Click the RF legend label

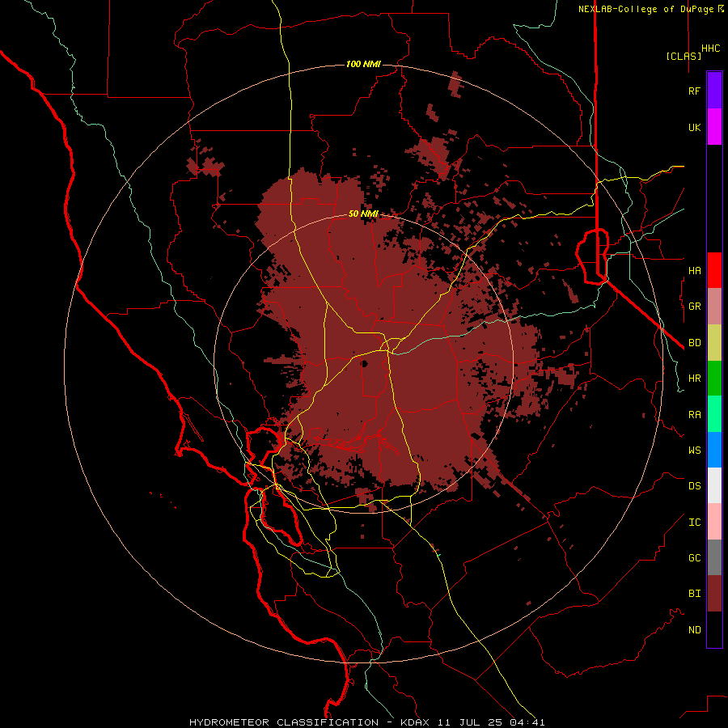(694, 91)
